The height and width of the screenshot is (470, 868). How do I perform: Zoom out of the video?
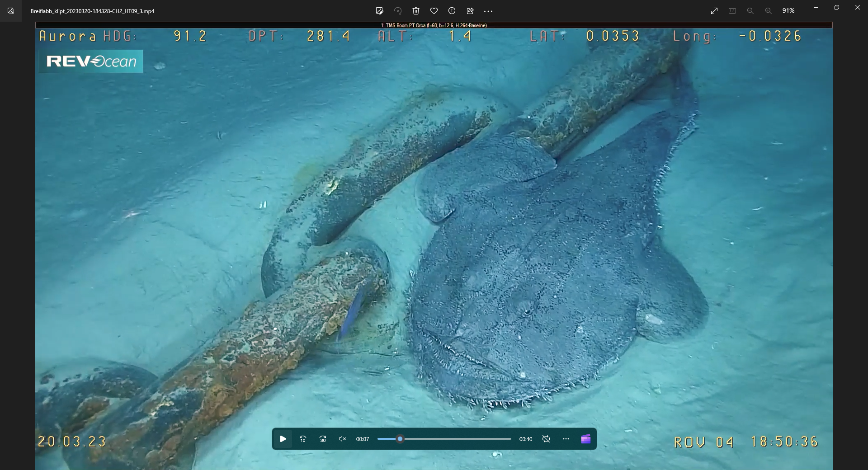(750, 11)
